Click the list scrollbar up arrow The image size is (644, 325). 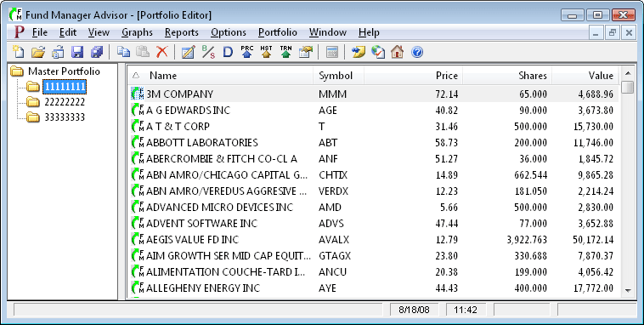(628, 74)
